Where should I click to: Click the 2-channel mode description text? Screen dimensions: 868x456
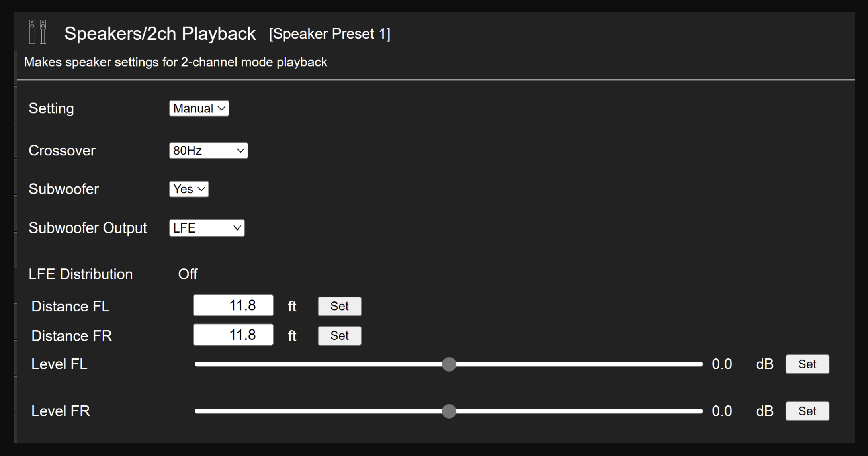pyautogui.click(x=176, y=62)
